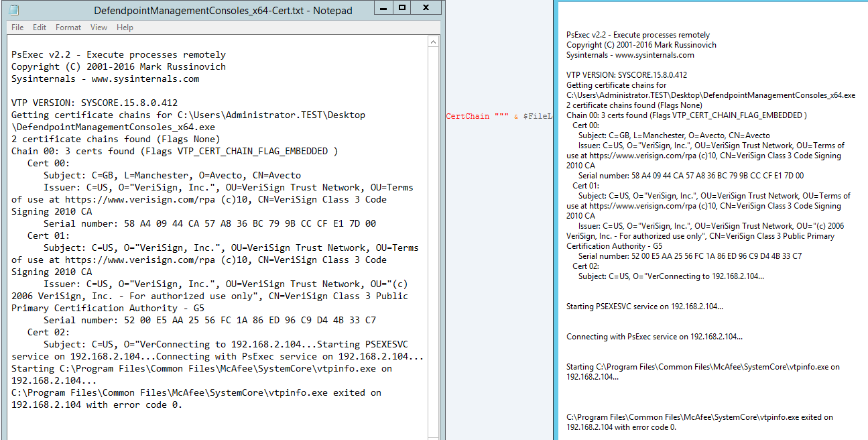This screenshot has height=440, width=868.
Task: Click 'VTP VERSION: SYSCORE.15.8.0.412' in Notepad
Action: pos(95,103)
